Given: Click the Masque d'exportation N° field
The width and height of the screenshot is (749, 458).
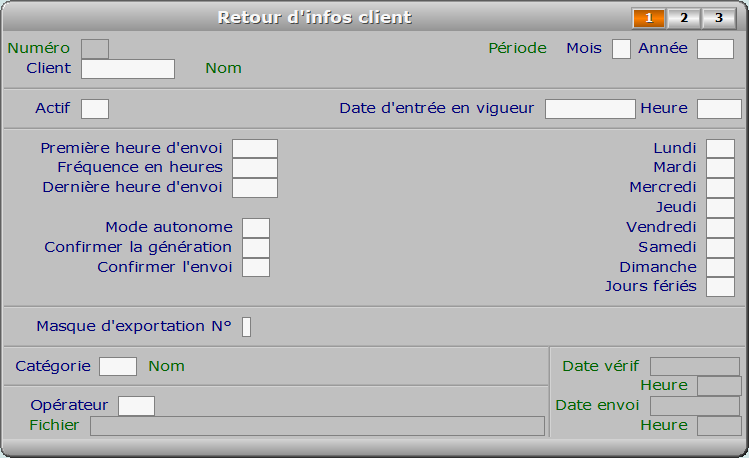Looking at the screenshot, I should pyautogui.click(x=246, y=327).
